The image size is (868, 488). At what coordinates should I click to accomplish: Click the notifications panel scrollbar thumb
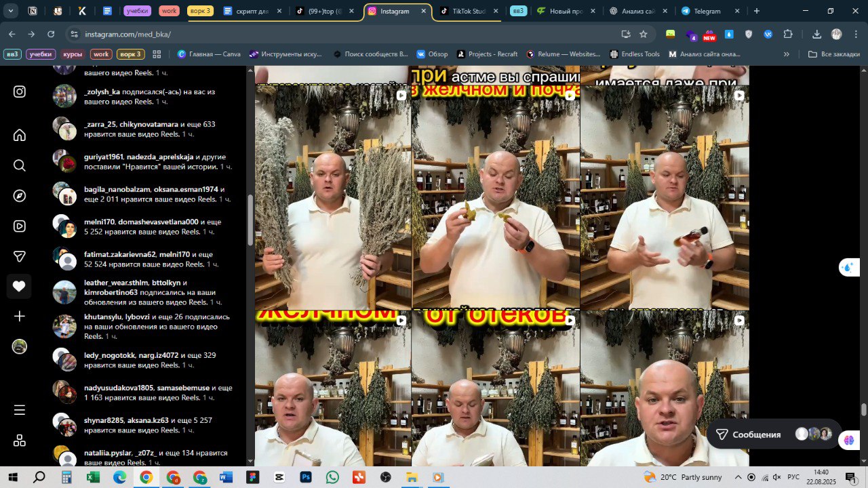click(x=250, y=220)
